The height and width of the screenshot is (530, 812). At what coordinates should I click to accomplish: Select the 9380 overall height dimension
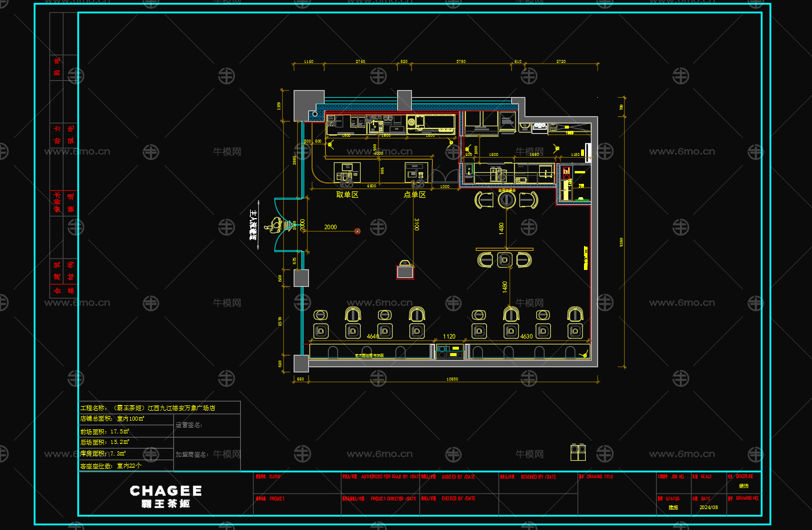click(x=622, y=241)
